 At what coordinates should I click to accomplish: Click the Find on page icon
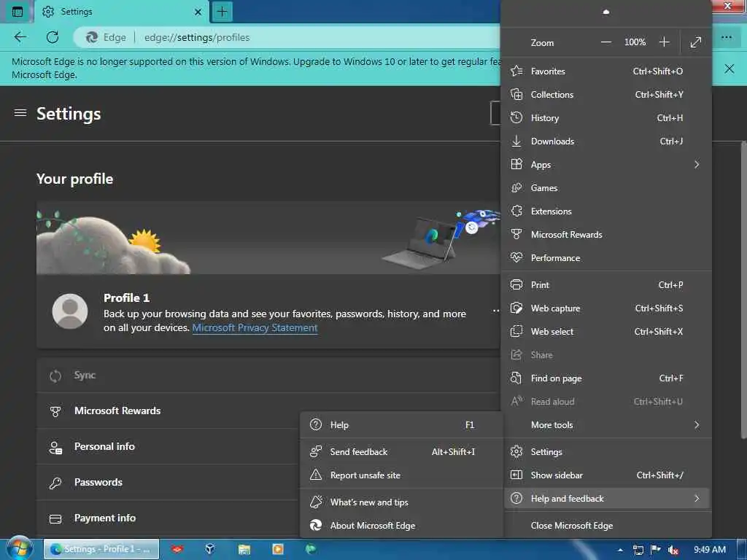point(516,378)
